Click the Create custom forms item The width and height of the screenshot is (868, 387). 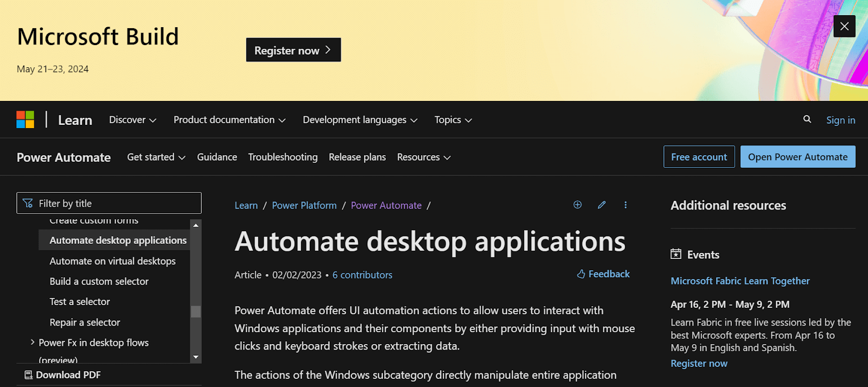[x=94, y=221]
